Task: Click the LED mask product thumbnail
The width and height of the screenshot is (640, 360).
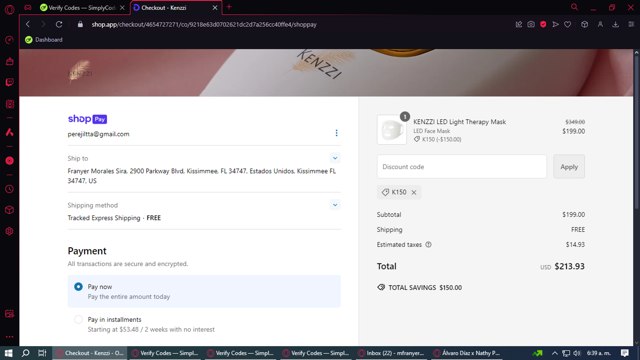Action: [391, 130]
